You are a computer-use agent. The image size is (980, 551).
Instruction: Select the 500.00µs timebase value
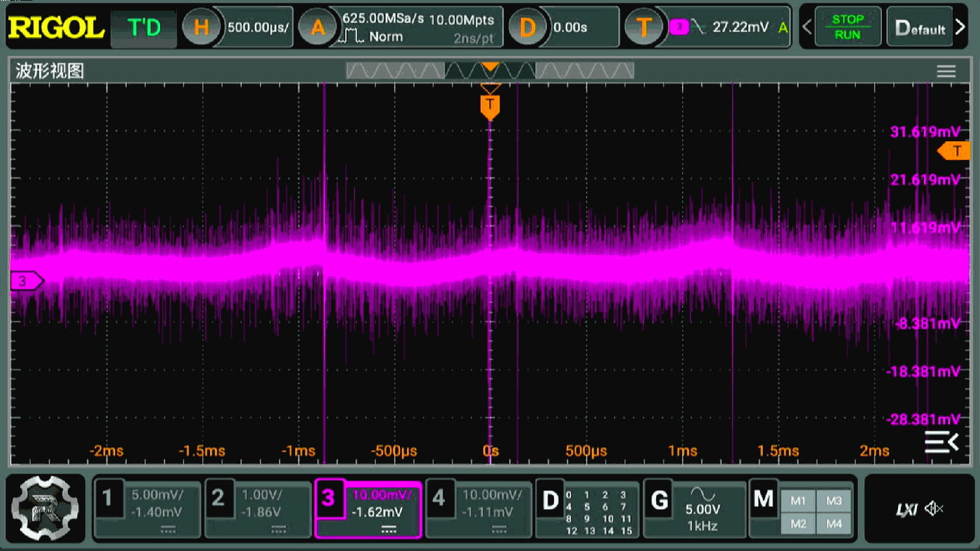point(258,27)
